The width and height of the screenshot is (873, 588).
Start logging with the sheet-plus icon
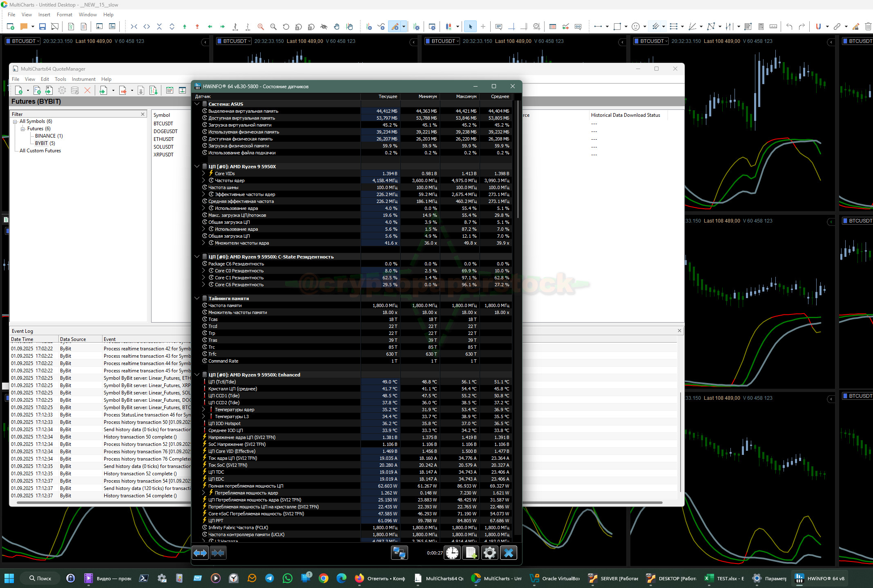pos(471,553)
